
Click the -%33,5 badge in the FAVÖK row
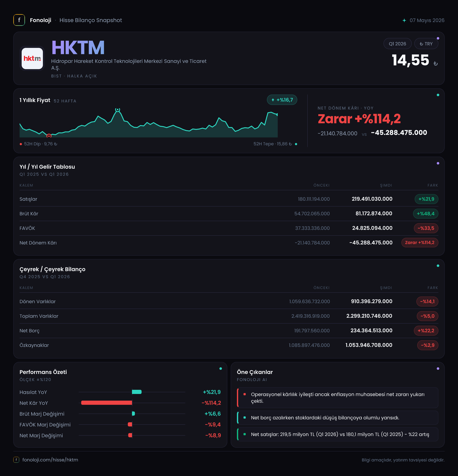pos(426,228)
